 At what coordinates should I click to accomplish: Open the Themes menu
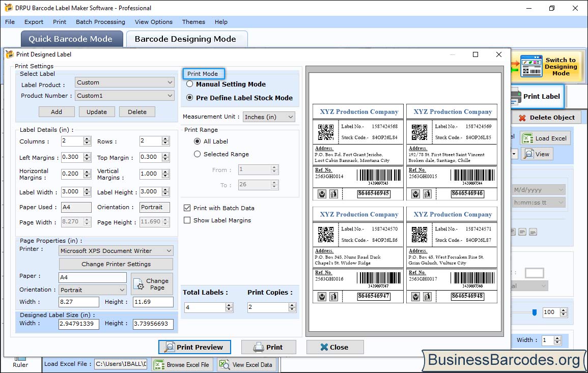coord(193,22)
